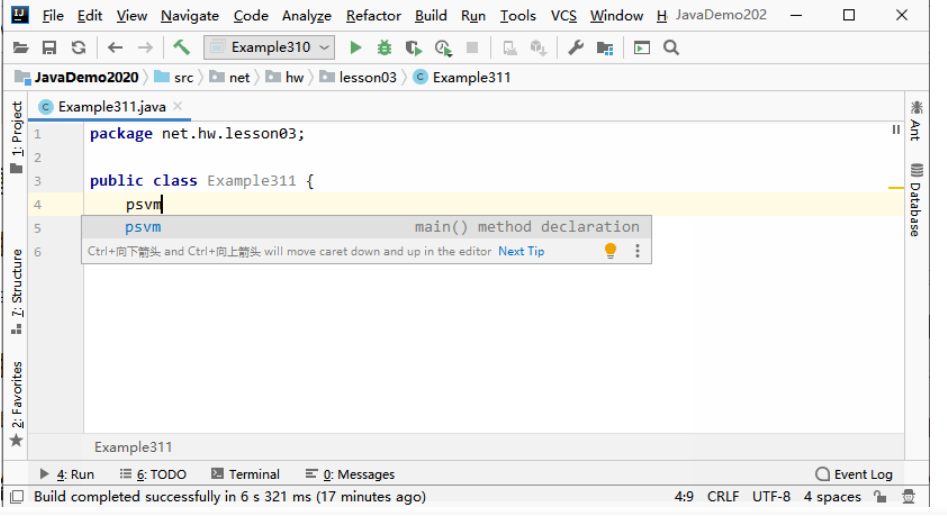Open the Example310 run configuration dropdown
The image size is (947, 516).
pos(269,47)
